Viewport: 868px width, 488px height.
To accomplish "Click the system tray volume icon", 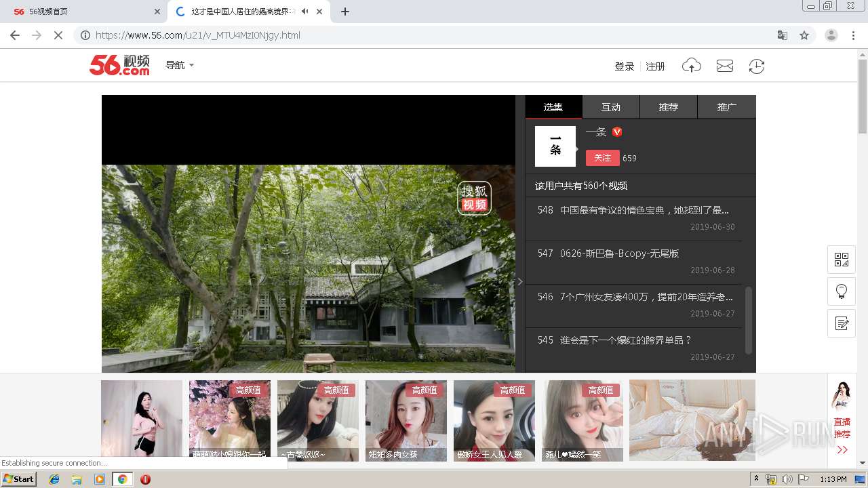I will coord(787,479).
